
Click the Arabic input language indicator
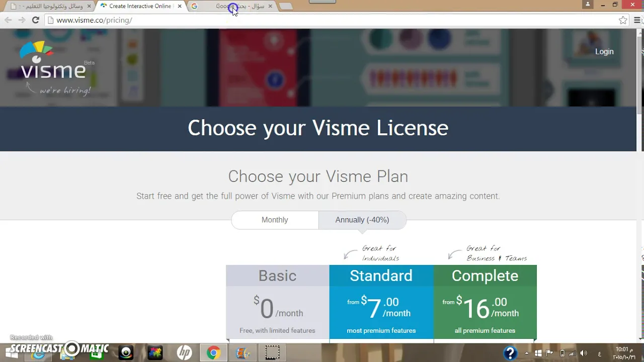600,353
